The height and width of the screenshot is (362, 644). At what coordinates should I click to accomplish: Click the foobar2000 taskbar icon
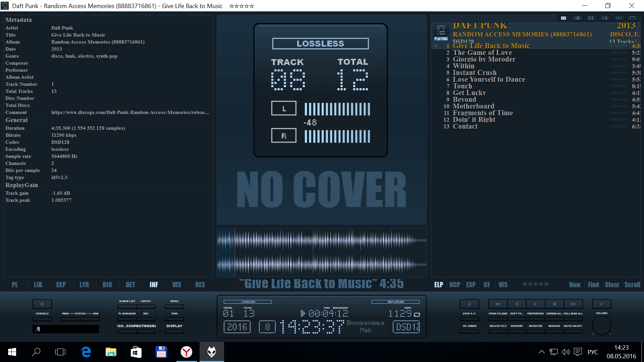212,352
